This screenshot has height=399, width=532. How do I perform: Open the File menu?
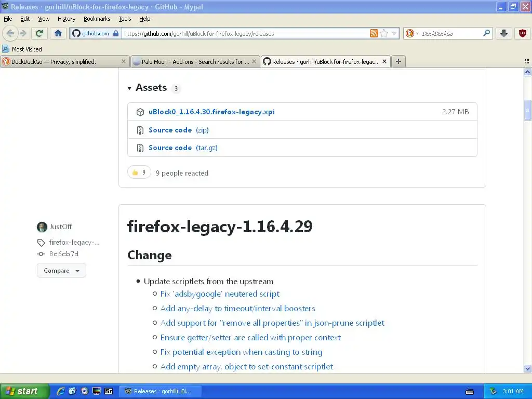[8, 19]
